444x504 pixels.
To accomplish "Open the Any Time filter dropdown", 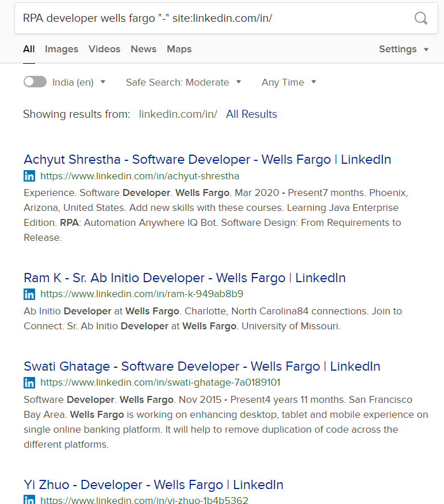I will tap(289, 82).
